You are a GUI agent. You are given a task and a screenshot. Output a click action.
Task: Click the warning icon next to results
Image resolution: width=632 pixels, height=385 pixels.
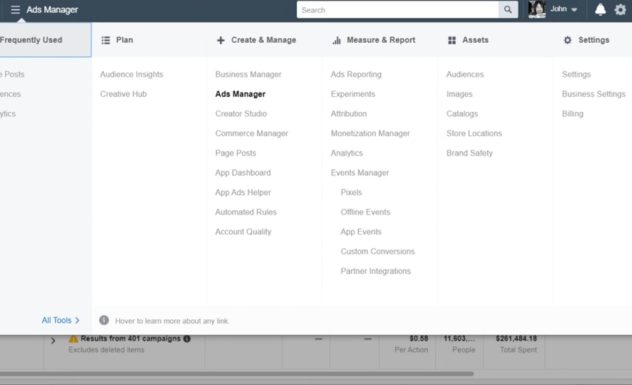73,339
